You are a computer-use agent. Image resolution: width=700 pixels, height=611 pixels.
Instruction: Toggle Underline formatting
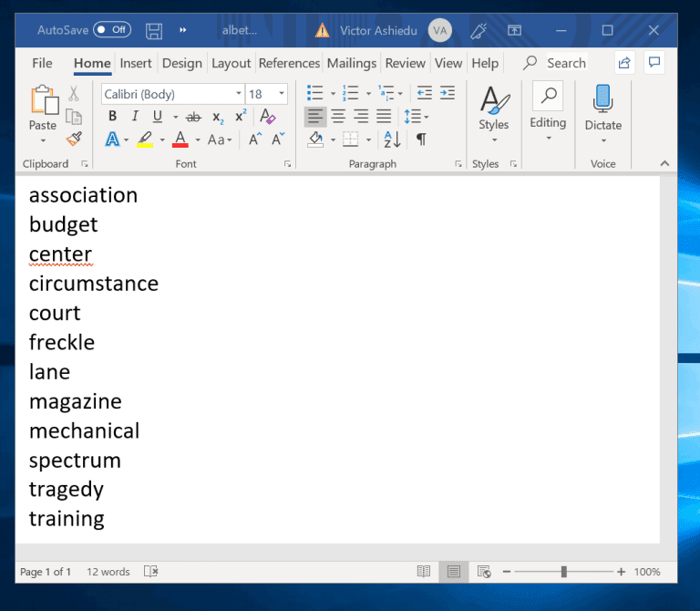pos(157,117)
